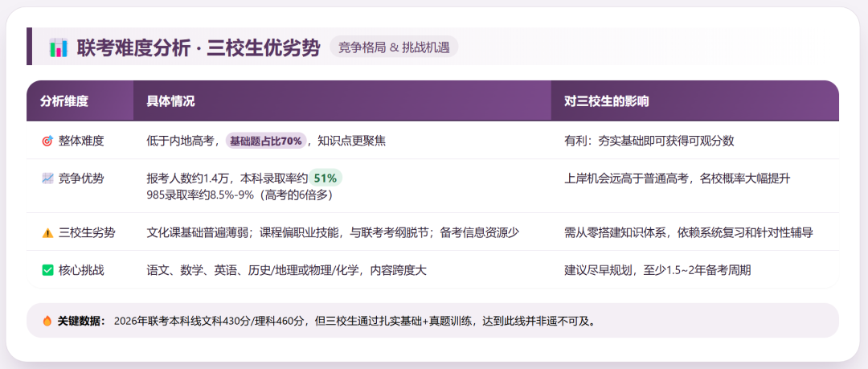Click the bar chart icon beside the title
868x369 pixels.
point(58,47)
